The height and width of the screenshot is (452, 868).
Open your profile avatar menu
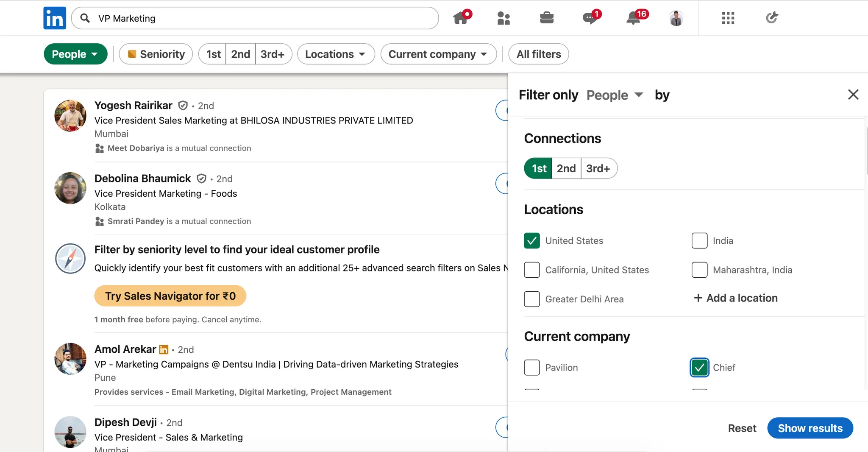676,18
